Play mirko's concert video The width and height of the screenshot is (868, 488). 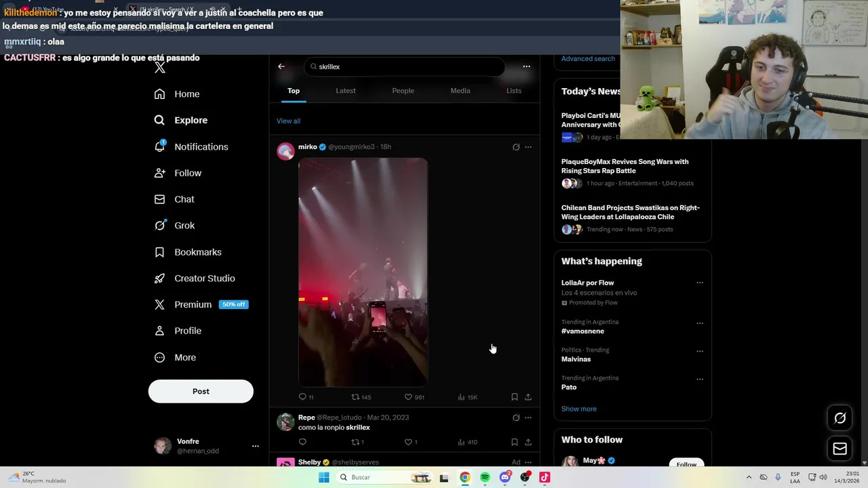[x=363, y=272]
